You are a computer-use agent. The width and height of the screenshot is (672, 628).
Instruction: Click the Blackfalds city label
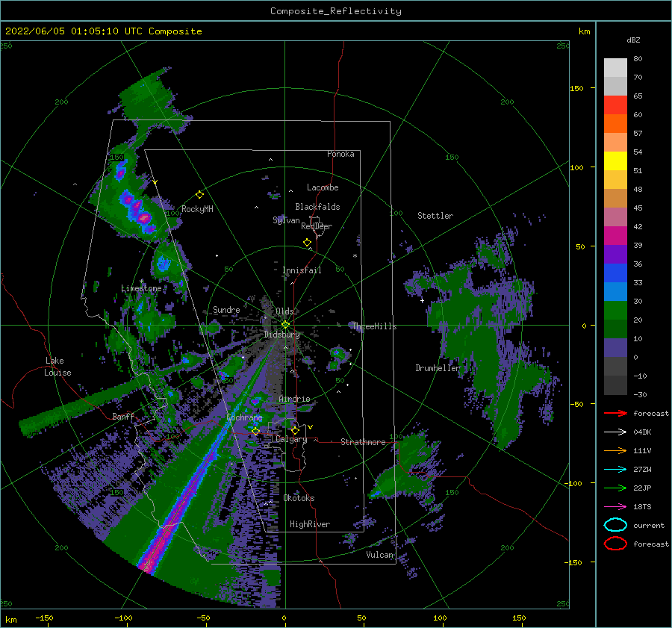click(x=317, y=207)
